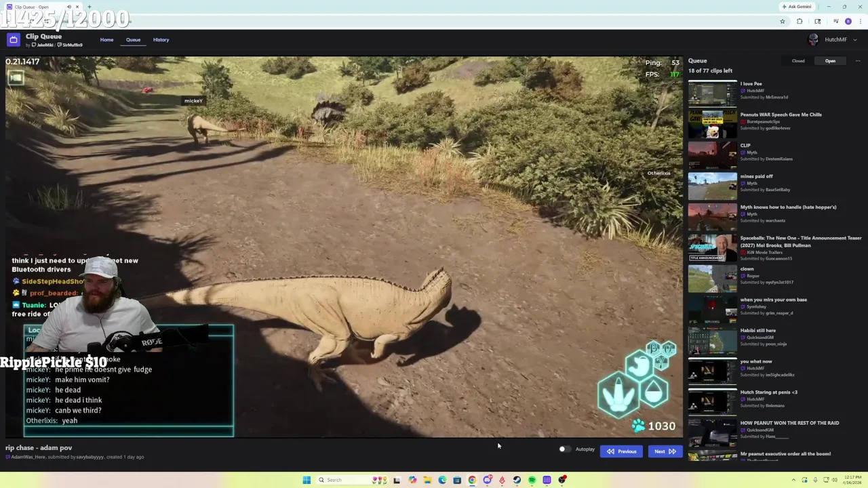This screenshot has height=488, width=868.
Task: Open the 'Habibi still here' clip
Action: click(757, 331)
